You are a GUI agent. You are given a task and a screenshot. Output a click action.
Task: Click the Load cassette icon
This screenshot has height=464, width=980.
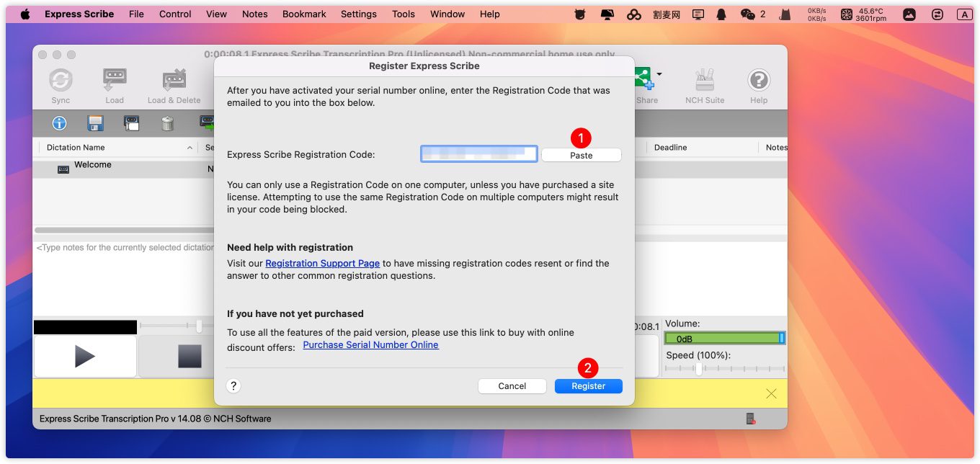coord(115,81)
